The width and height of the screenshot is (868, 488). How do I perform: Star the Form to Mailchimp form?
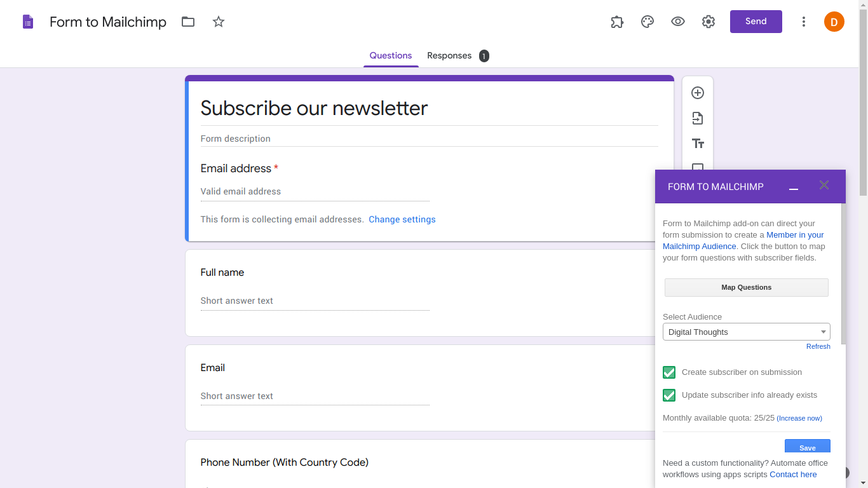(218, 21)
